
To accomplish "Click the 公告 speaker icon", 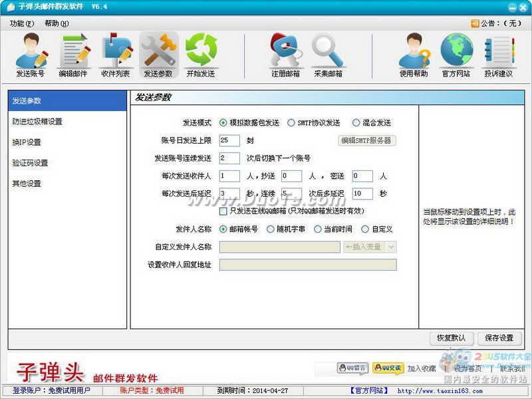I will 475,23.
